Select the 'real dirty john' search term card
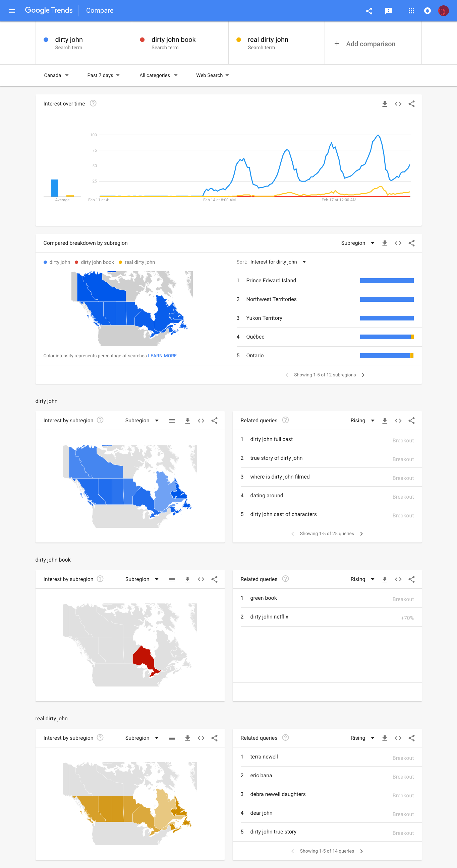Image resolution: width=457 pixels, height=868 pixels. click(276, 43)
